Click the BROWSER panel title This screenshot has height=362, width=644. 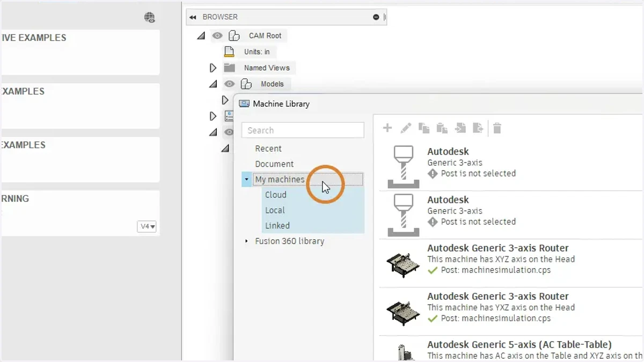(220, 17)
